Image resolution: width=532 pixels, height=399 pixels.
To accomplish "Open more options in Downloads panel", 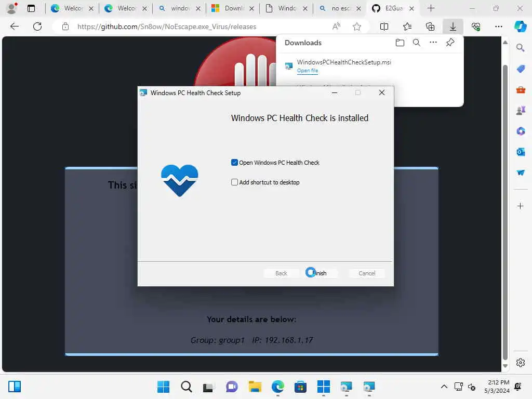I will point(433,43).
